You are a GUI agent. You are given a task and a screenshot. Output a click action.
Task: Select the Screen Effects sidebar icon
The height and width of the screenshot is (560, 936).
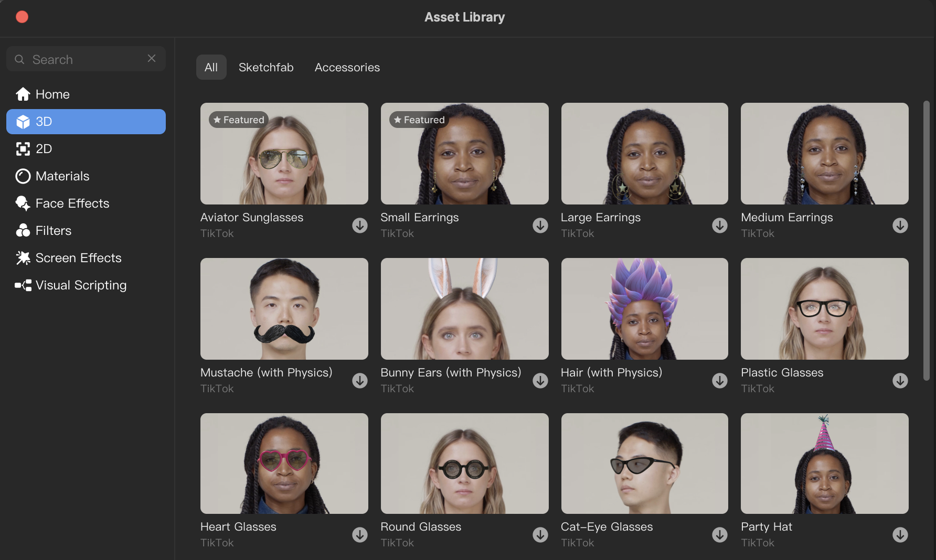(23, 257)
